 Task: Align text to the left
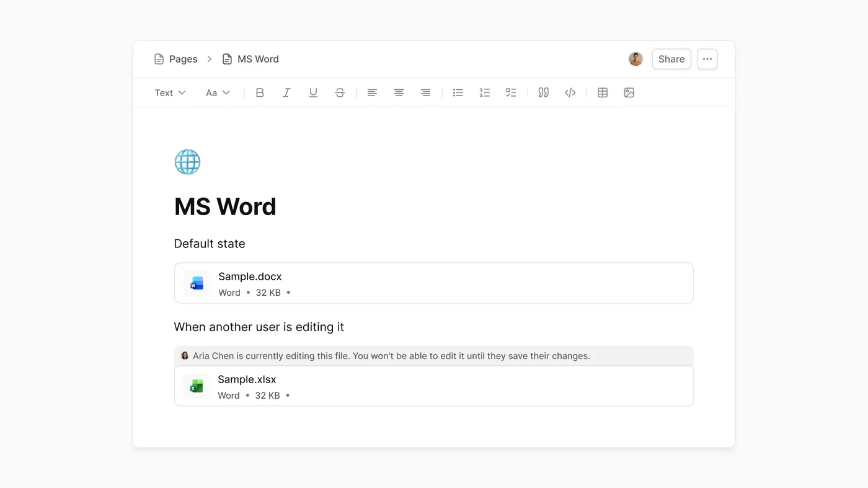click(x=372, y=92)
